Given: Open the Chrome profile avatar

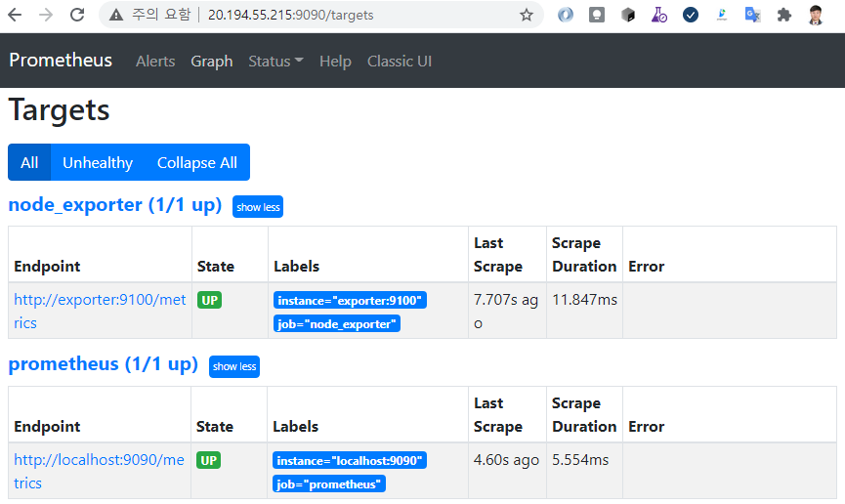Looking at the screenshot, I should (816, 15).
